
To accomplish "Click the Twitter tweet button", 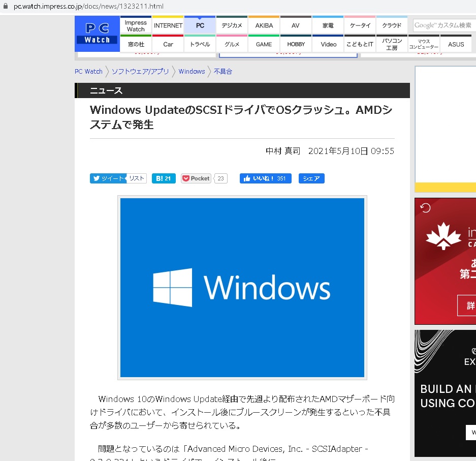I will tap(108, 178).
